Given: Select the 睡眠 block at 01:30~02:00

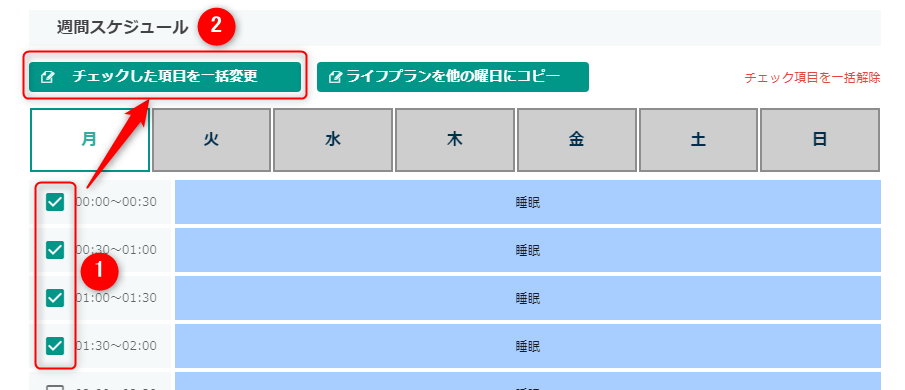Looking at the screenshot, I should coord(528,346).
